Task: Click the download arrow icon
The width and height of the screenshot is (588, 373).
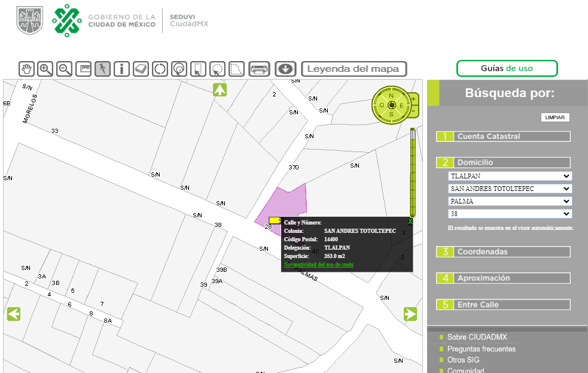Action: (286, 69)
